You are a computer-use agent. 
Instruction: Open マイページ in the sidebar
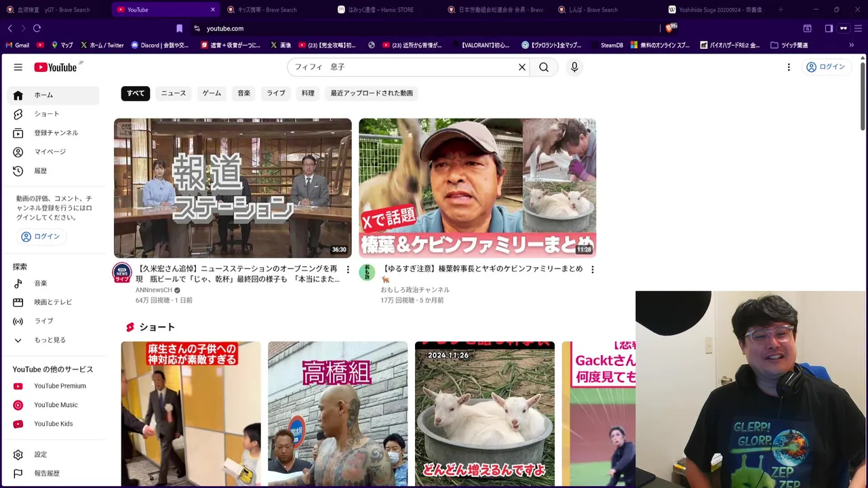[54, 152]
